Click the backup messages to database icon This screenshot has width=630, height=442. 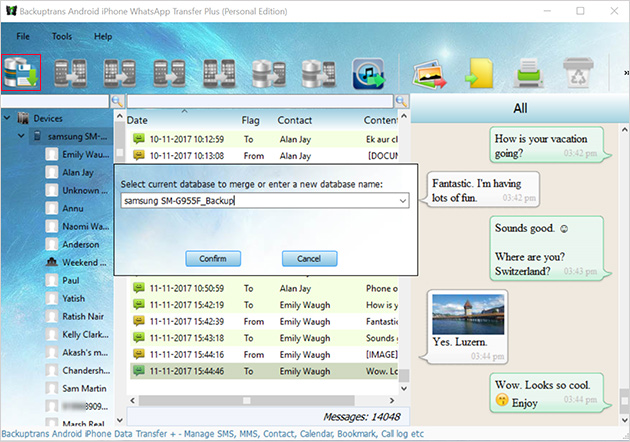tap(21, 73)
